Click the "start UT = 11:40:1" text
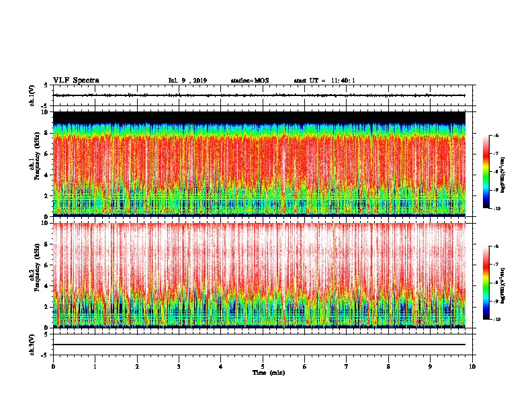The image size is (532, 411). coord(324,81)
